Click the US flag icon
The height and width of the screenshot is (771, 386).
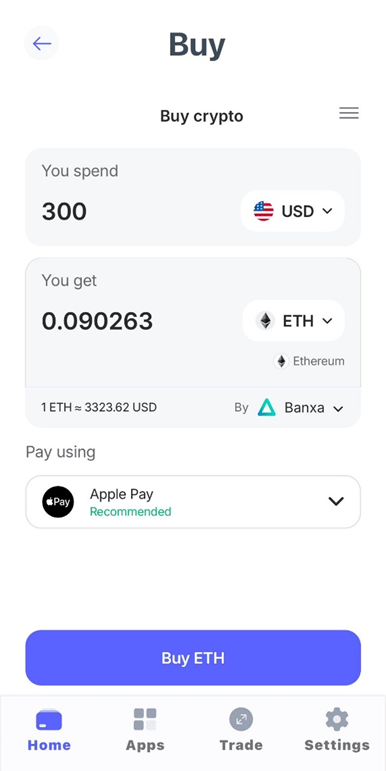[x=264, y=211]
